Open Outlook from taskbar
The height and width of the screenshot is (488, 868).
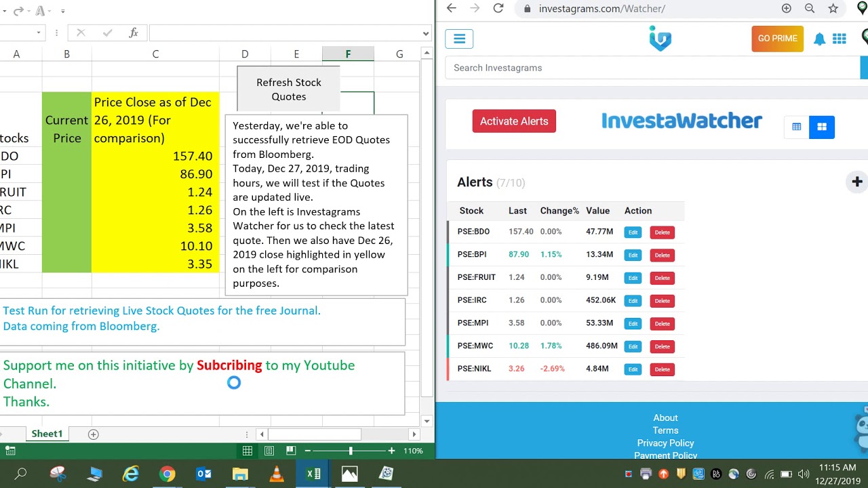[x=203, y=474]
